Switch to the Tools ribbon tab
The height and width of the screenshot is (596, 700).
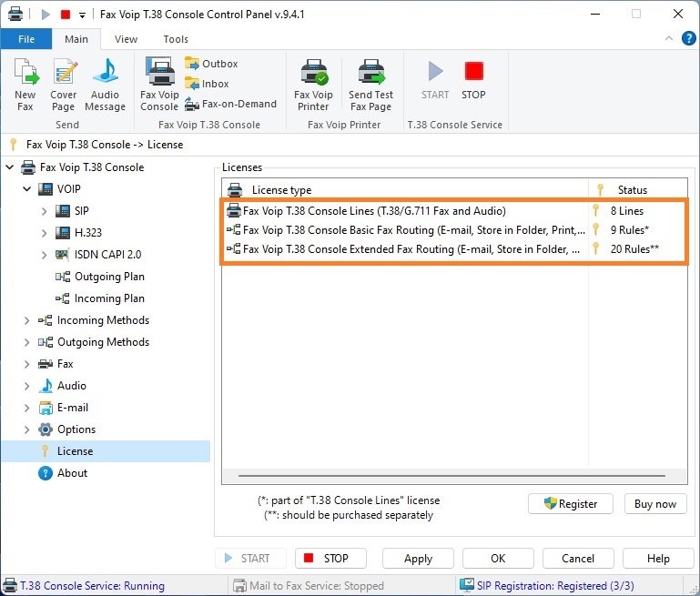176,39
